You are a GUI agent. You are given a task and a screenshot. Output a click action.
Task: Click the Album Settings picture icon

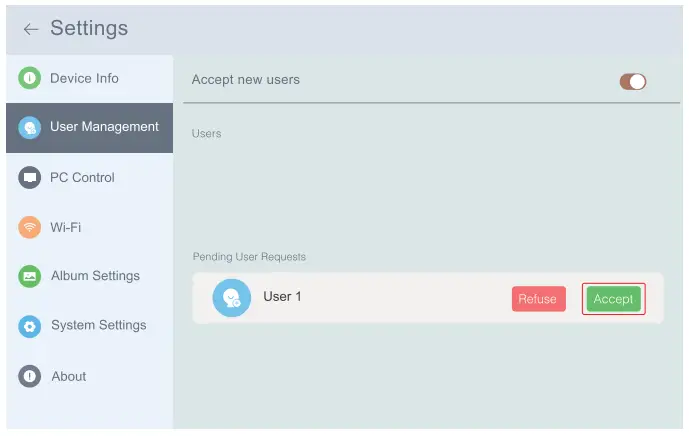30,276
